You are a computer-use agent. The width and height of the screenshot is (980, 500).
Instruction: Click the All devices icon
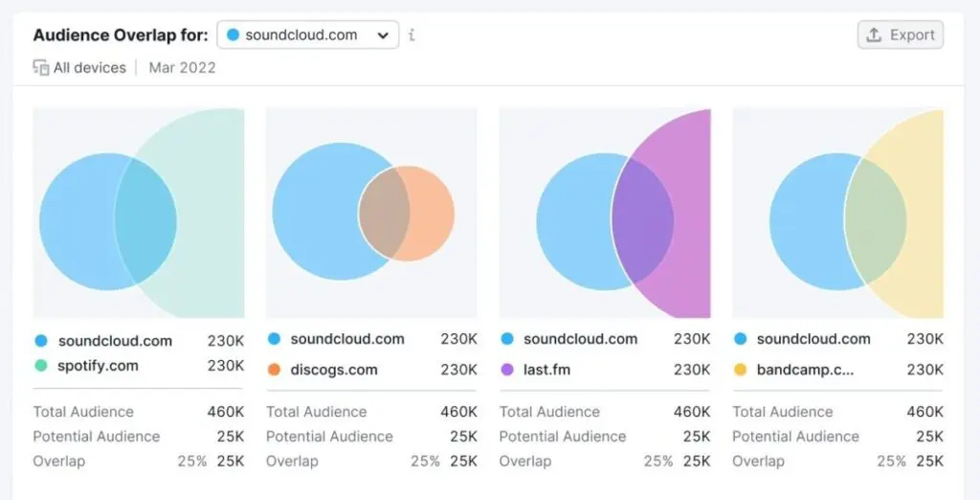point(41,68)
